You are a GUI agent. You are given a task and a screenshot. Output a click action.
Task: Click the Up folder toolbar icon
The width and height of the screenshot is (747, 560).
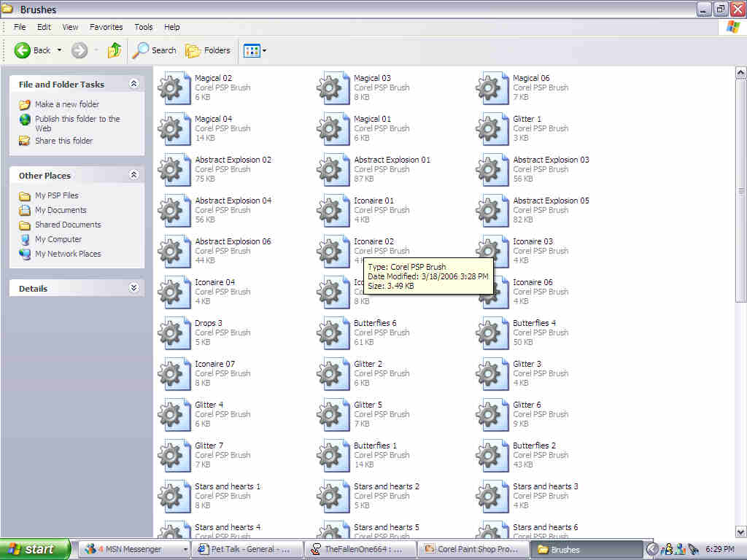click(115, 50)
